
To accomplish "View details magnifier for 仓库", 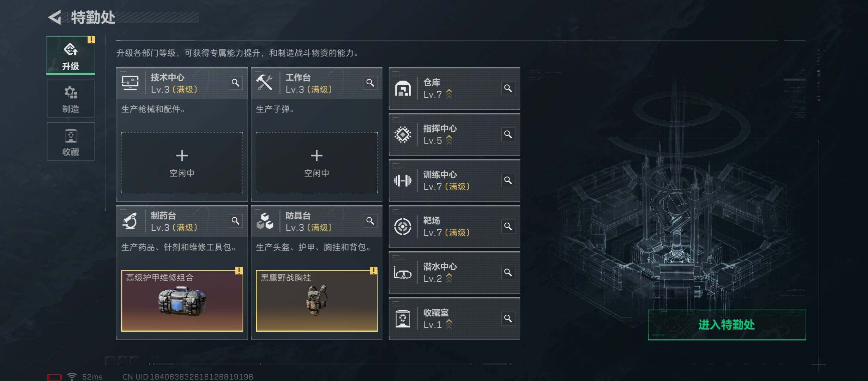I will (508, 88).
